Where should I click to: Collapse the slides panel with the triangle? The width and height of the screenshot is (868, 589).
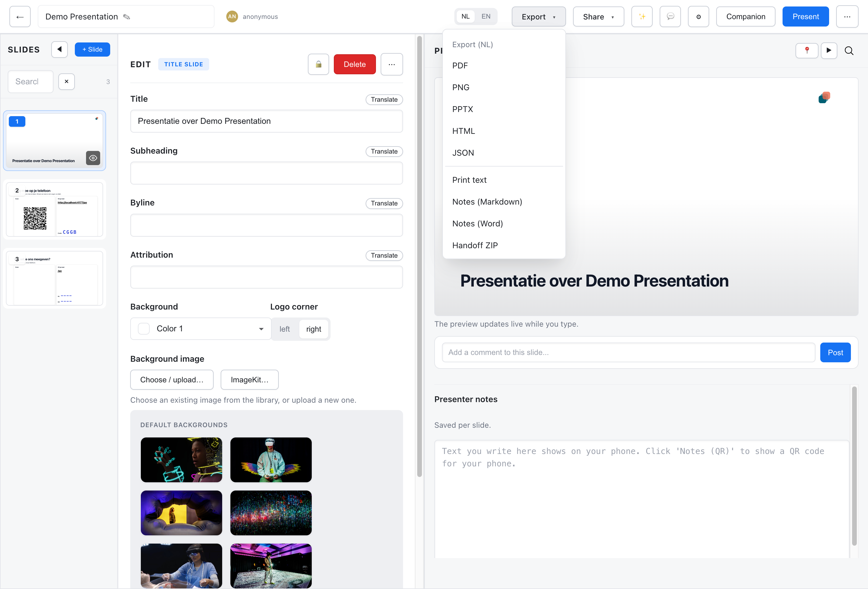(60, 49)
